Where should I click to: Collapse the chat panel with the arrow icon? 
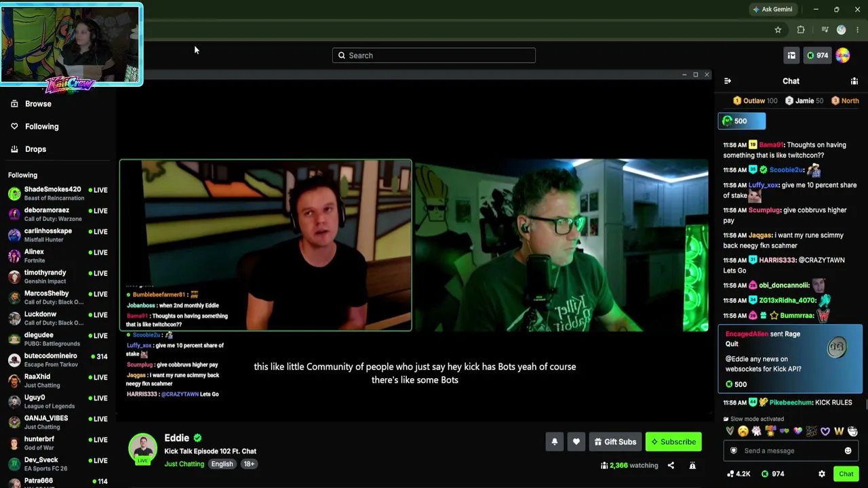(x=728, y=81)
